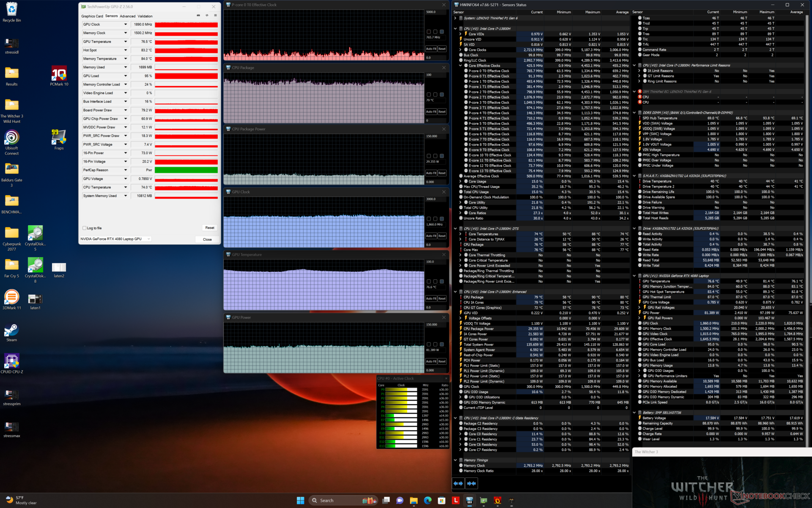
Task: Open Hot Spot sensor dropdown arrow
Action: click(125, 50)
